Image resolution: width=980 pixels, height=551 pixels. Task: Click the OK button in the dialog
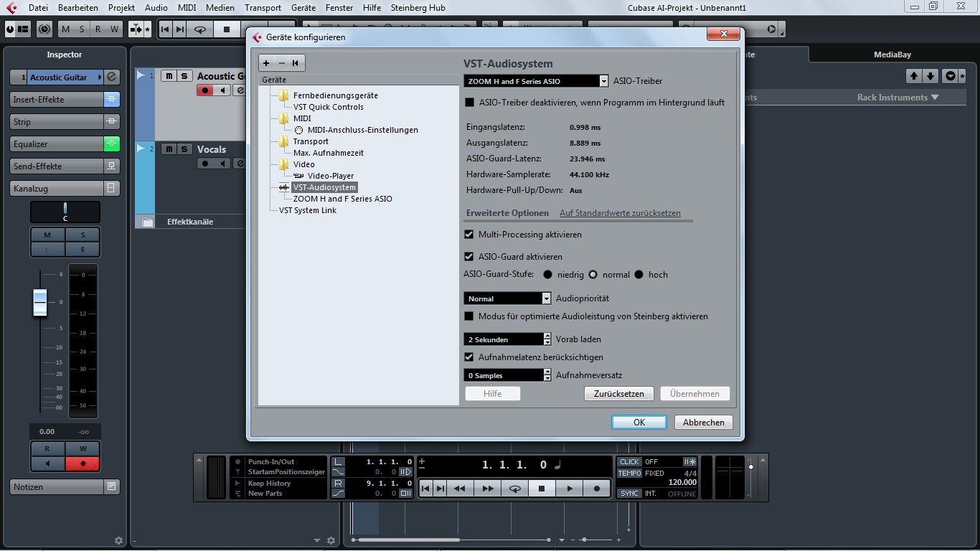(x=639, y=423)
